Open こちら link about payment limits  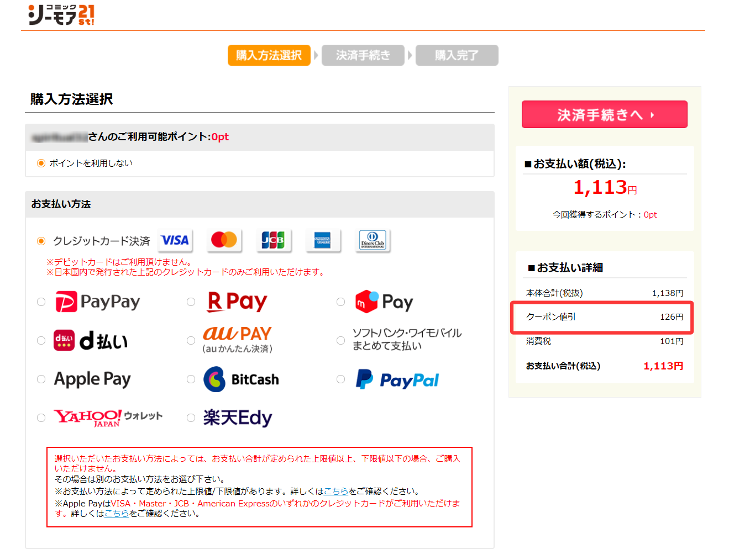pos(336,491)
